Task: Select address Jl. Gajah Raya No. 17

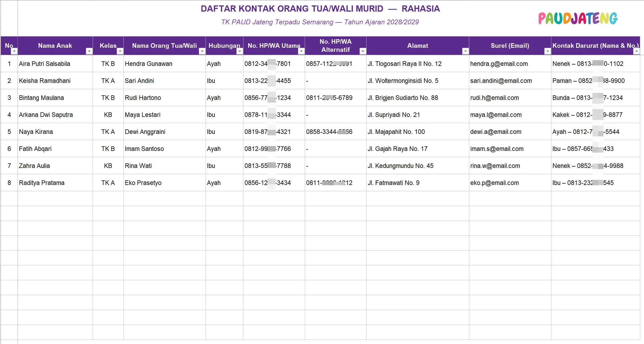Action: (x=418, y=149)
